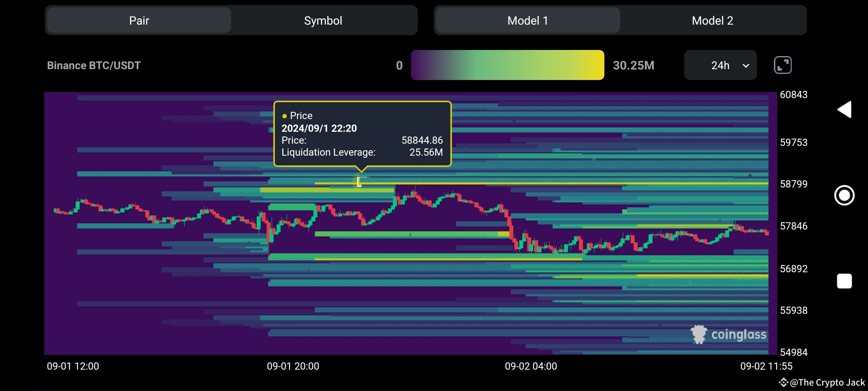The height and width of the screenshot is (391, 868).
Task: Click the 09-02 04:00 time axis label
Action: 531,366
